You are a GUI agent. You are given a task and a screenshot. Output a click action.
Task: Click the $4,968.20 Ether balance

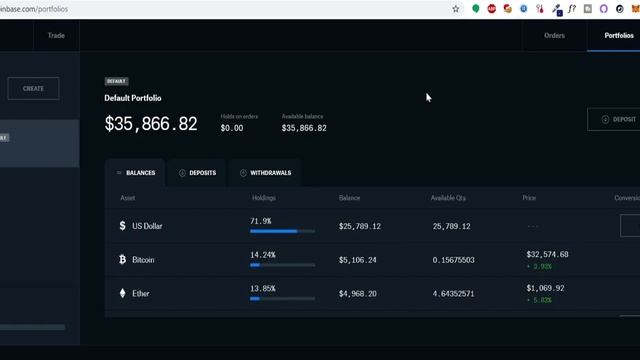(358, 294)
